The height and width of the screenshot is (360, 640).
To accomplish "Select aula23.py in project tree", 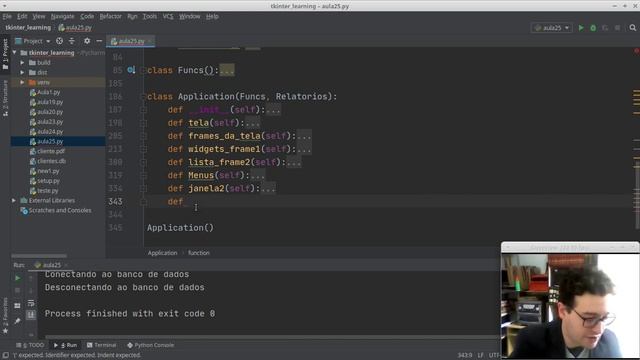I will tap(50, 122).
